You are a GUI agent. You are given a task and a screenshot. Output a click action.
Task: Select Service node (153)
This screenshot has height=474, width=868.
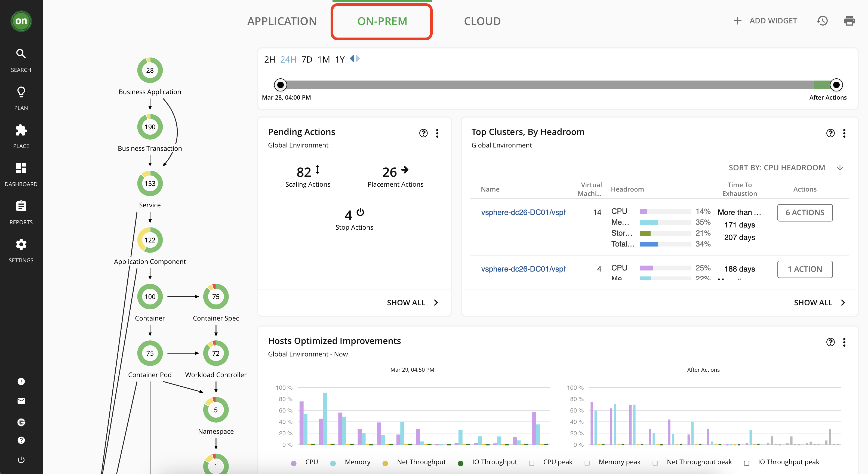click(x=150, y=183)
